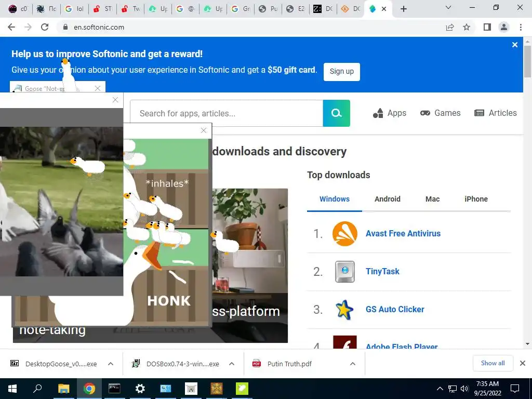
Task: Close the downloads bar
Action: (x=523, y=363)
